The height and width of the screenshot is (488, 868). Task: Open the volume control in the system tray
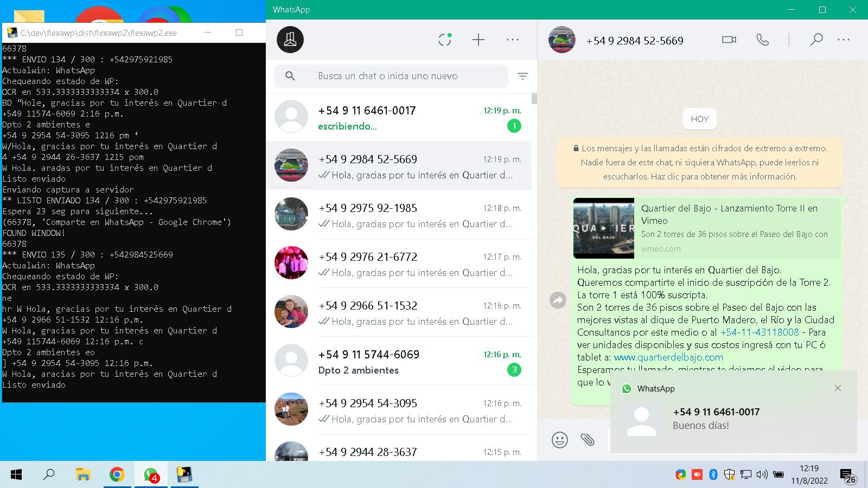click(x=762, y=475)
